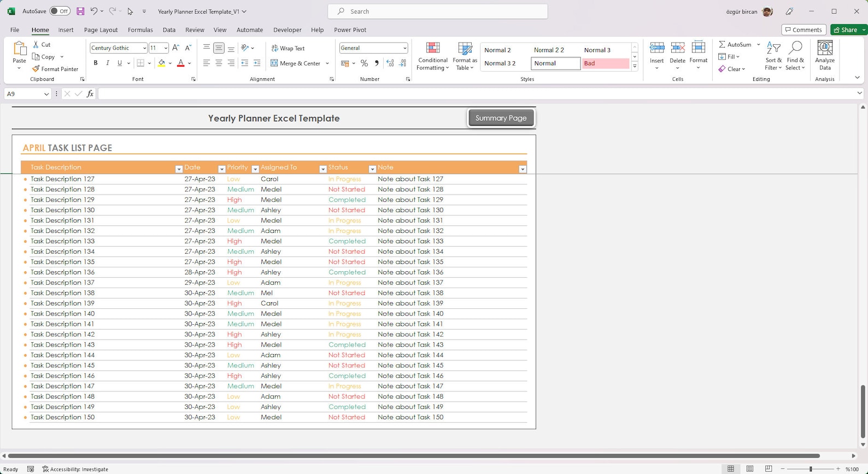The height and width of the screenshot is (474, 868).
Task: Click Decrease Decimal icon
Action: (402, 63)
